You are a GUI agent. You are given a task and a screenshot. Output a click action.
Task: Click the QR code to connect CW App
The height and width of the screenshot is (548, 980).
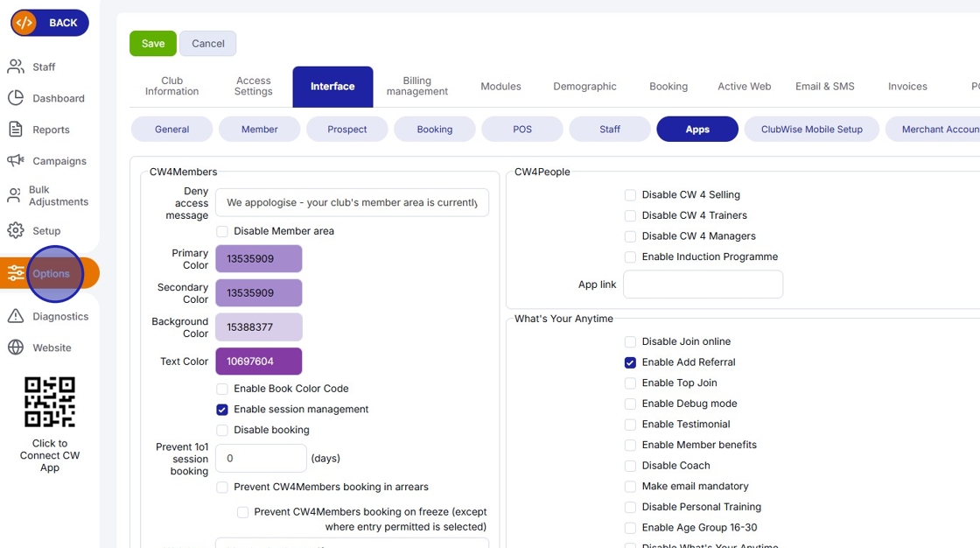[50, 402]
